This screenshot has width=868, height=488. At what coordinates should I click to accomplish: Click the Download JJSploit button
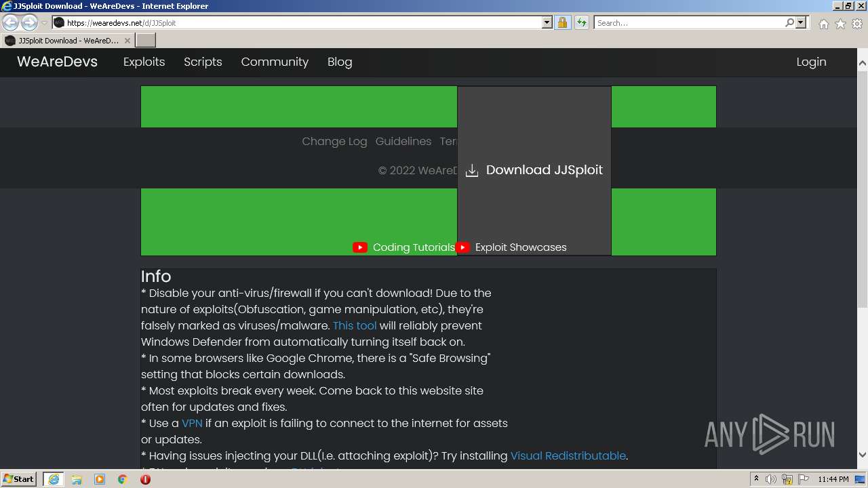tap(534, 170)
